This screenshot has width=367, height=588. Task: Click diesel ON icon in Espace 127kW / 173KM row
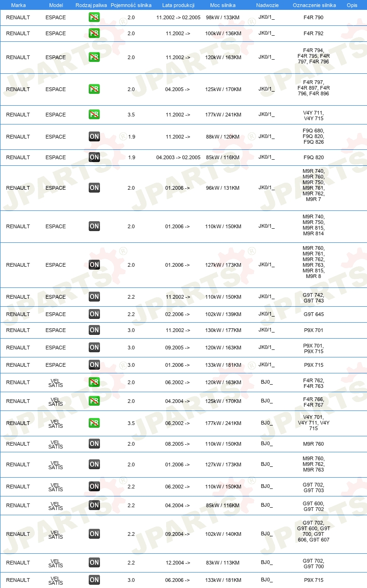[94, 265]
